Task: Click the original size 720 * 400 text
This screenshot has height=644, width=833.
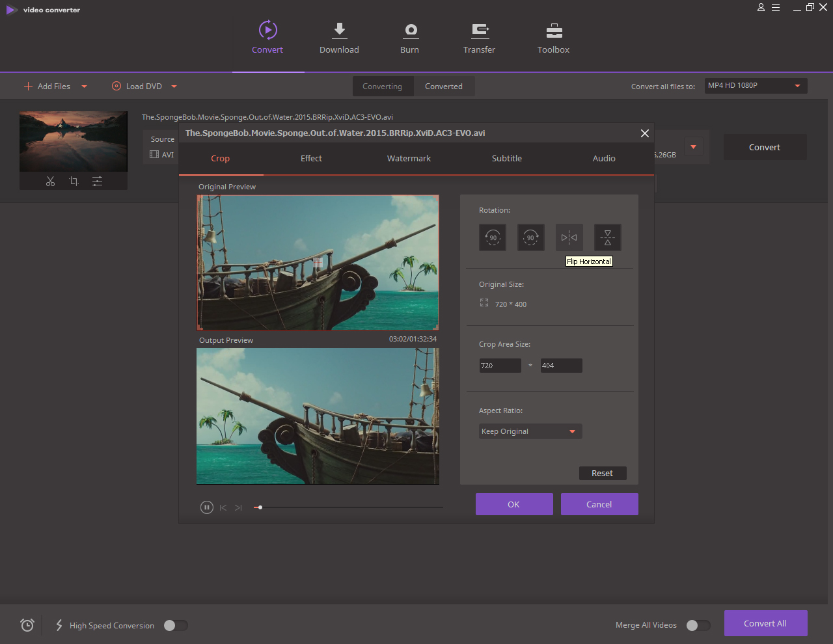Action: point(511,304)
